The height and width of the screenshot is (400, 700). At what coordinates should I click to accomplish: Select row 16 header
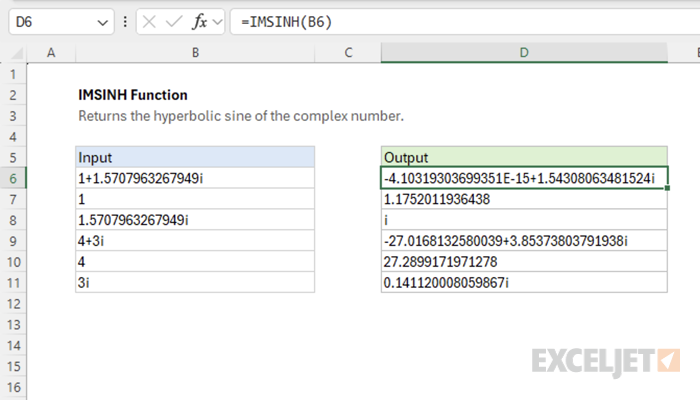[13, 387]
